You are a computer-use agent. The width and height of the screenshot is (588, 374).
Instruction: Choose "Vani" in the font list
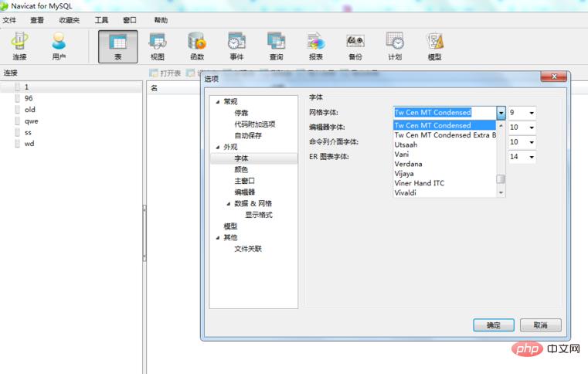coord(445,155)
